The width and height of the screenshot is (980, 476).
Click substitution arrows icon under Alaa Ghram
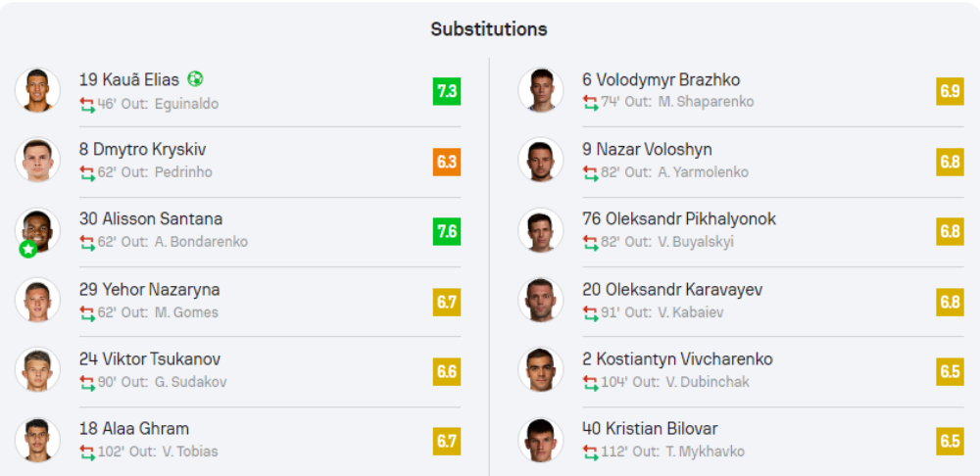pyautogui.click(x=87, y=452)
